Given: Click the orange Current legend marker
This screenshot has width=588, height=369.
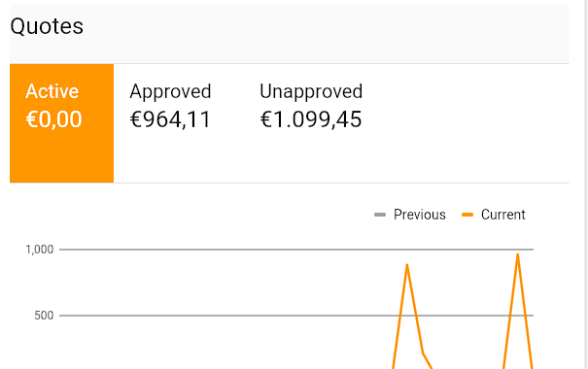Looking at the screenshot, I should [467, 215].
